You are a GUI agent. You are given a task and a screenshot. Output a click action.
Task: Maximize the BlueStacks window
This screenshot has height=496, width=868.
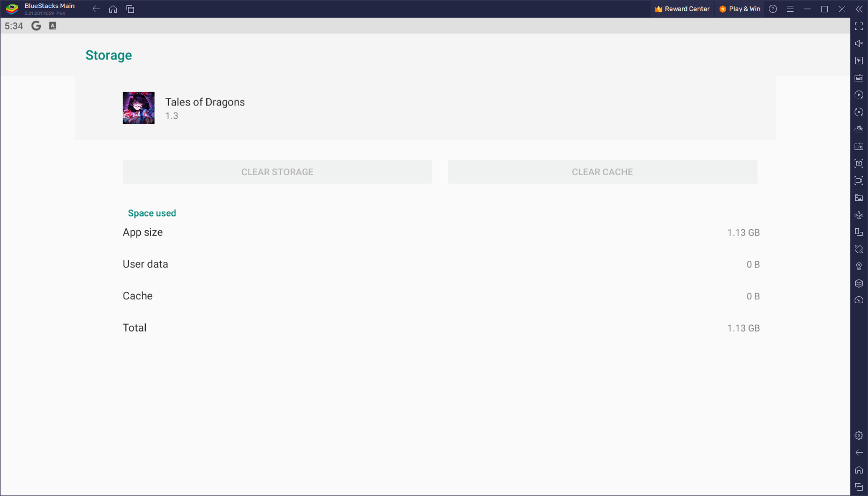pos(825,9)
